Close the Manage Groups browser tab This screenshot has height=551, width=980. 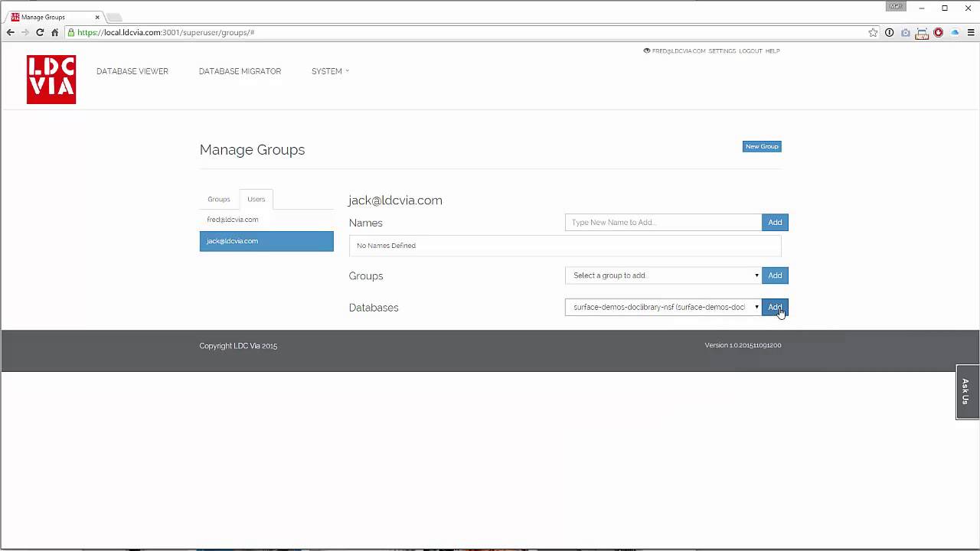click(97, 17)
